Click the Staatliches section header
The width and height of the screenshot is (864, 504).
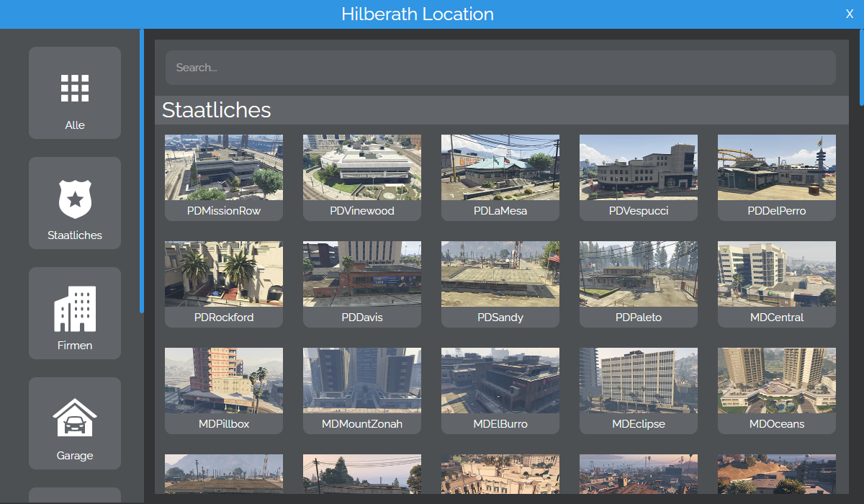217,110
